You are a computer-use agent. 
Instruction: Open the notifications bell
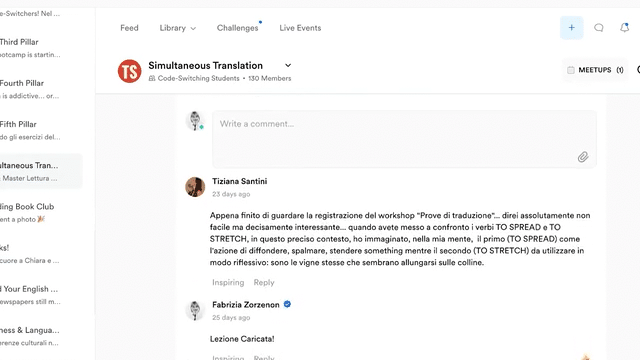tap(624, 28)
